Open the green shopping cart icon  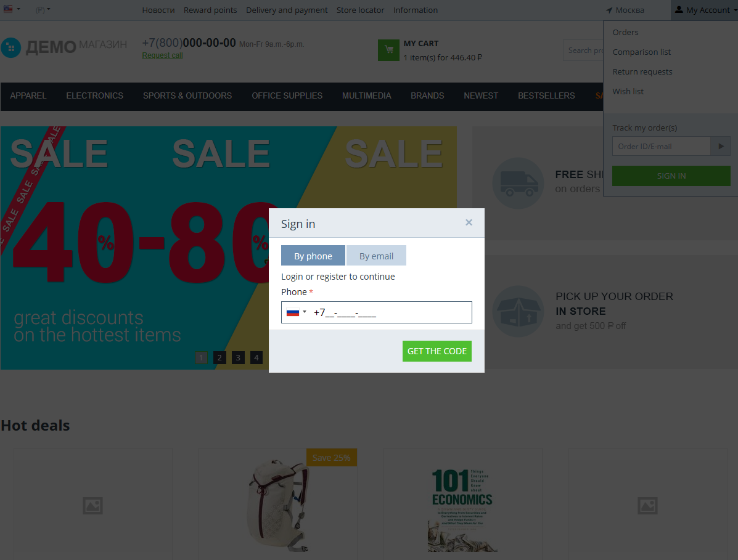(x=389, y=51)
